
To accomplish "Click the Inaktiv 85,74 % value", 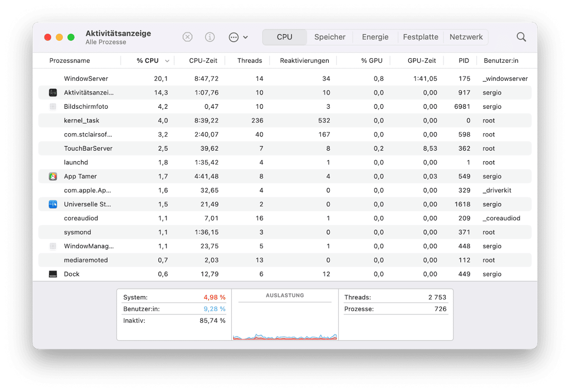I will (213, 321).
